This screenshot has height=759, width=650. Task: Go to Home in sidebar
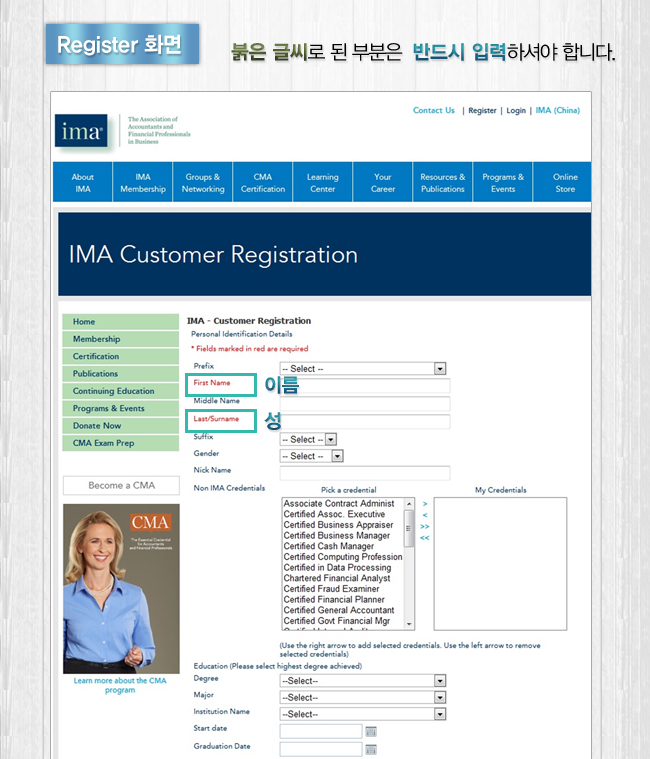(x=121, y=321)
